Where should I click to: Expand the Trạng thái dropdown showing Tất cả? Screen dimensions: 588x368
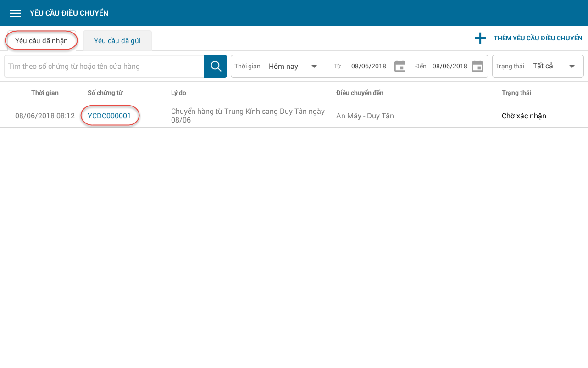tap(572, 66)
